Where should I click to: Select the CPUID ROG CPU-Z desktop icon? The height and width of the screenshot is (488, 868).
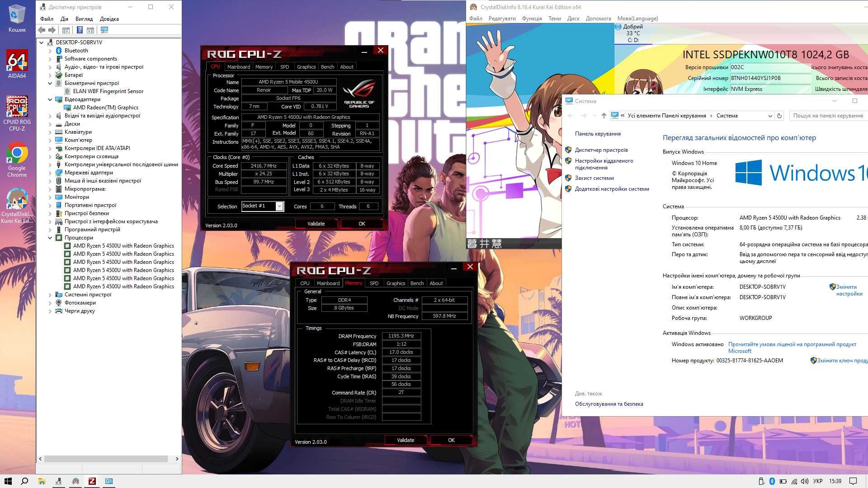pos(17,113)
